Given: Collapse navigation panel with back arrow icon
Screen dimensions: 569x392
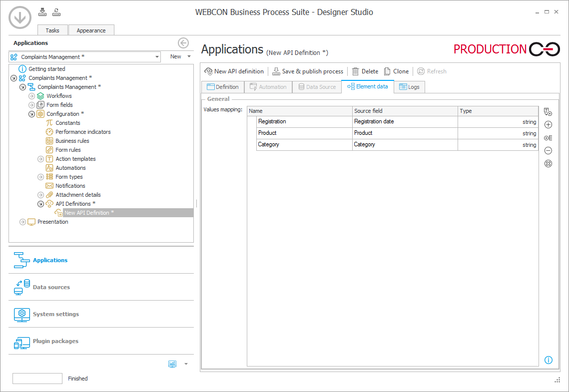Looking at the screenshot, I should pyautogui.click(x=183, y=43).
